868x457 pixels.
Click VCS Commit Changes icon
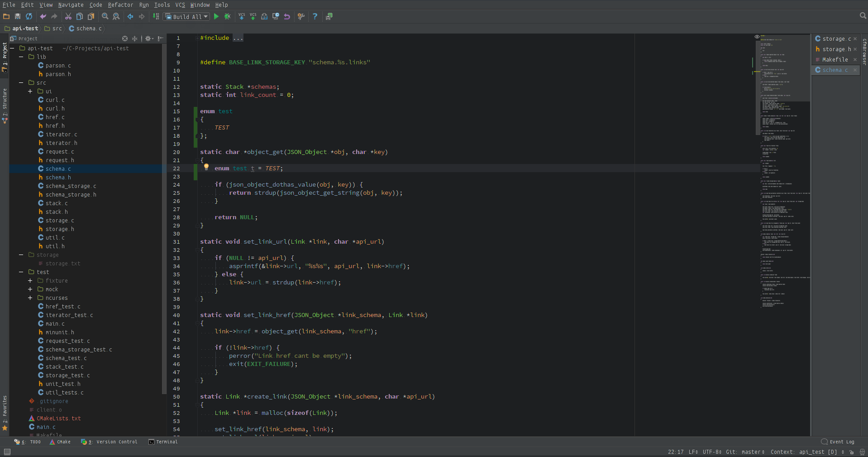point(253,16)
